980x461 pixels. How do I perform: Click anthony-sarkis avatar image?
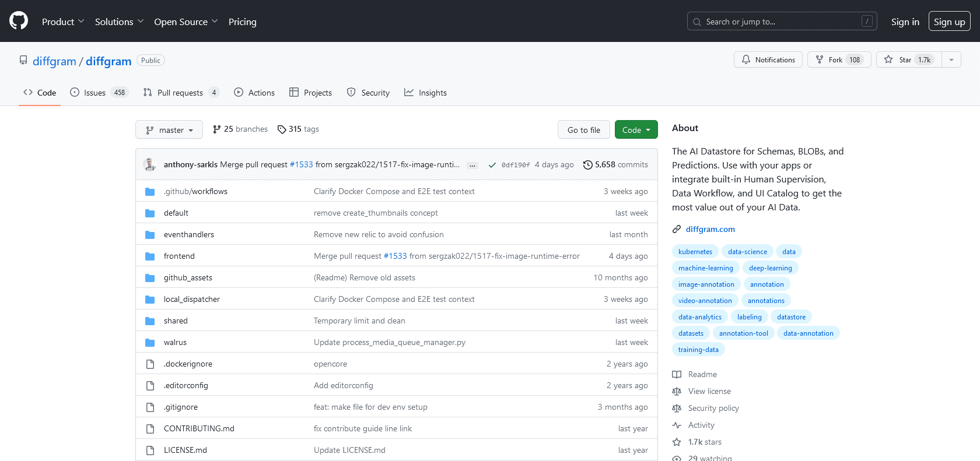point(150,164)
